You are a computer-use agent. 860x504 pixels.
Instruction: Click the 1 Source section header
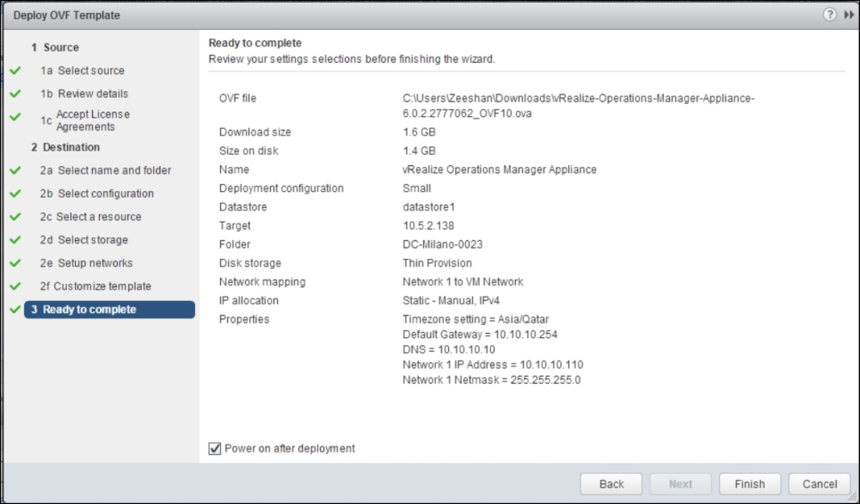click(x=55, y=47)
